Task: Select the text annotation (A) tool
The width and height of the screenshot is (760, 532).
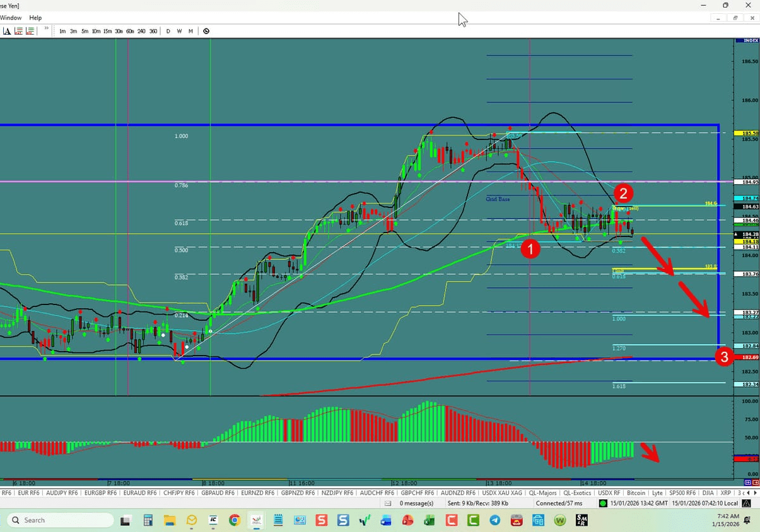Action: click(x=6, y=30)
